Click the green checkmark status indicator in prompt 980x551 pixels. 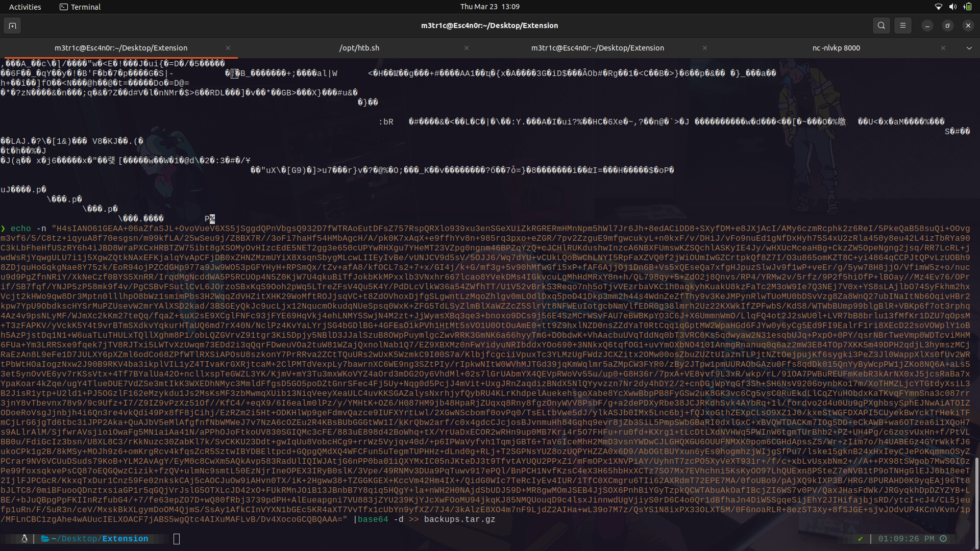861,538
